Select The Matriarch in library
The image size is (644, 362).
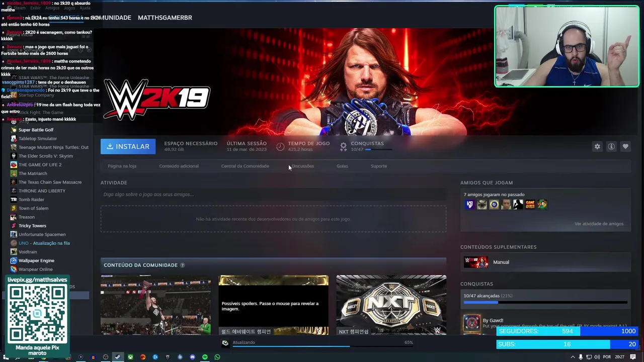click(x=33, y=173)
